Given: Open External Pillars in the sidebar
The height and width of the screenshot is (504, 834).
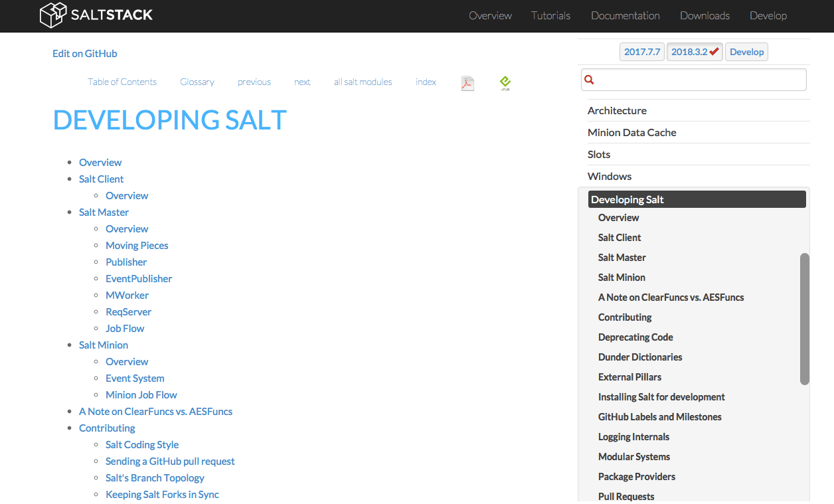Looking at the screenshot, I should [x=629, y=377].
